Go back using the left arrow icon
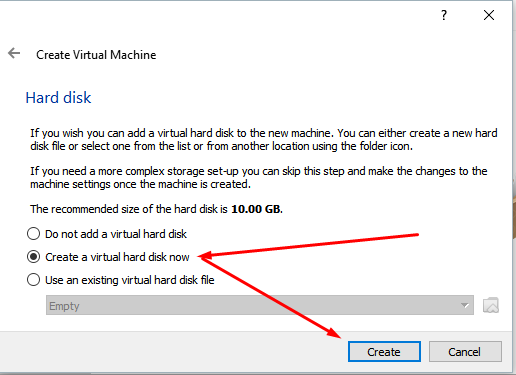This screenshot has height=375, width=516. point(14,53)
